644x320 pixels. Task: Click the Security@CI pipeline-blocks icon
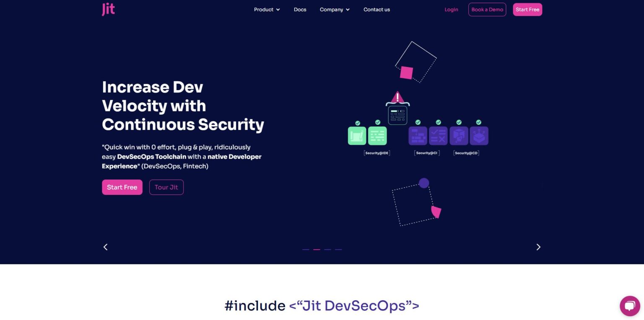(418, 136)
